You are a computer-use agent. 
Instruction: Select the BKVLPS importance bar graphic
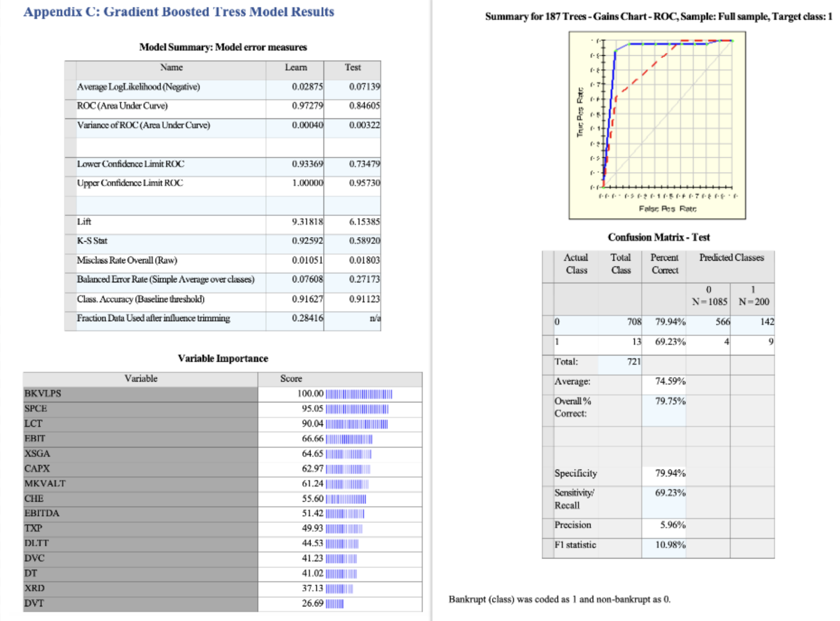point(359,393)
